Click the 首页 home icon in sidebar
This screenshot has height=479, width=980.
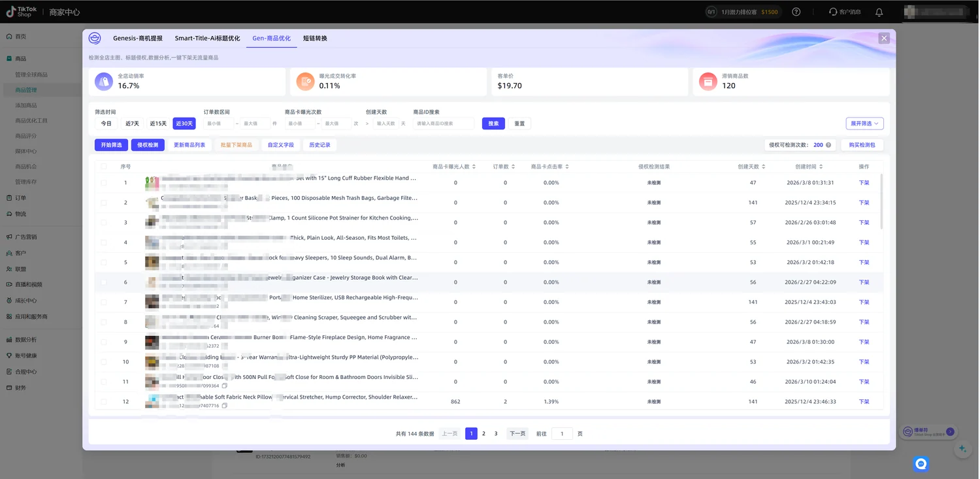(x=9, y=37)
